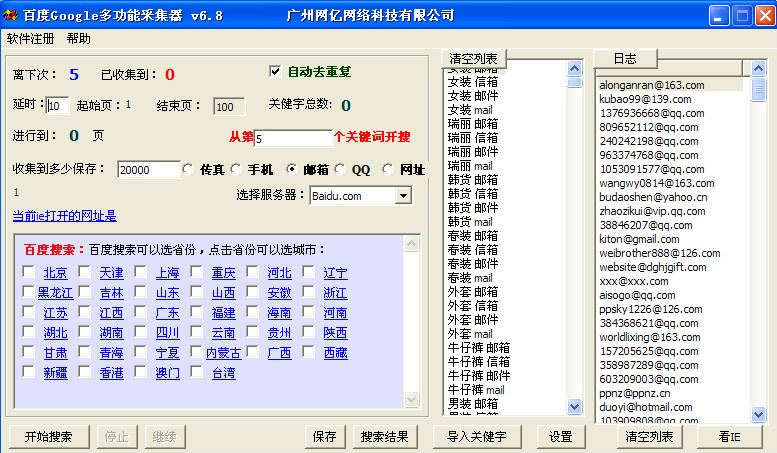
Task: Click the 导入关键字 button
Action: pyautogui.click(x=477, y=437)
